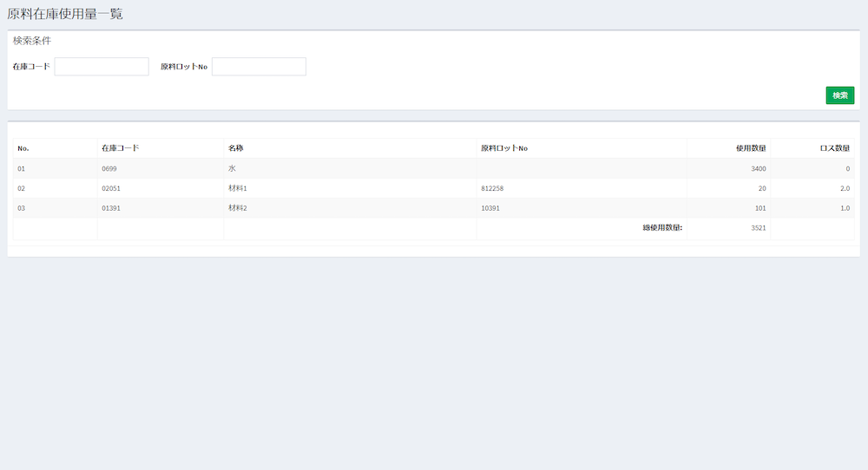868x470 pixels.
Task: Select the 在庫コード table column header
Action: click(x=121, y=148)
